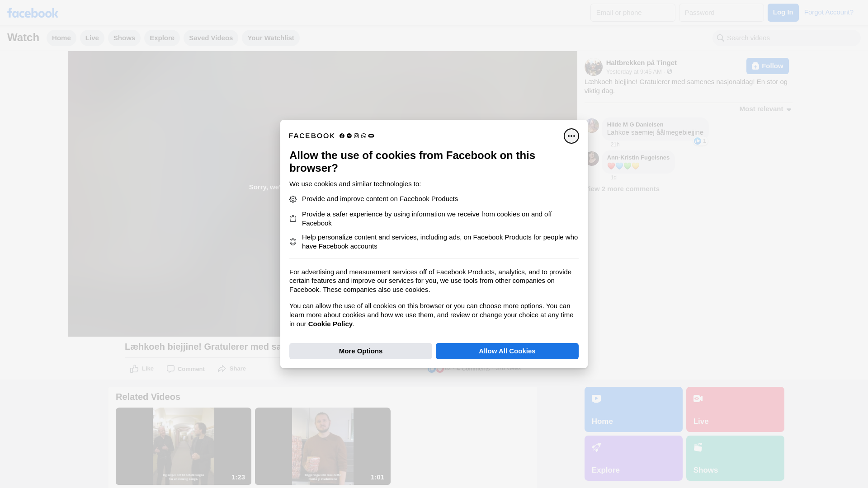Viewport: 868px width, 488px height.
Task: Open the Explore rocket tile
Action: pos(633,458)
